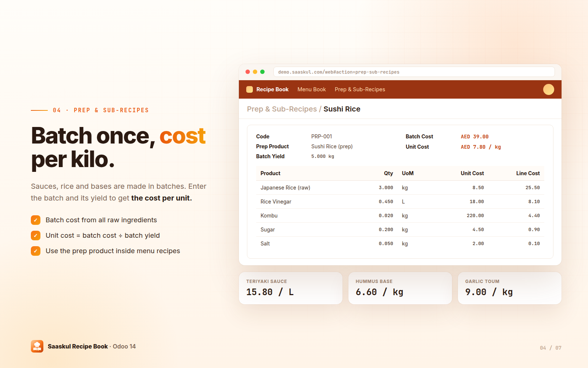The image size is (588, 368).
Task: Select the Recipe Book menu title
Action: tap(272, 89)
